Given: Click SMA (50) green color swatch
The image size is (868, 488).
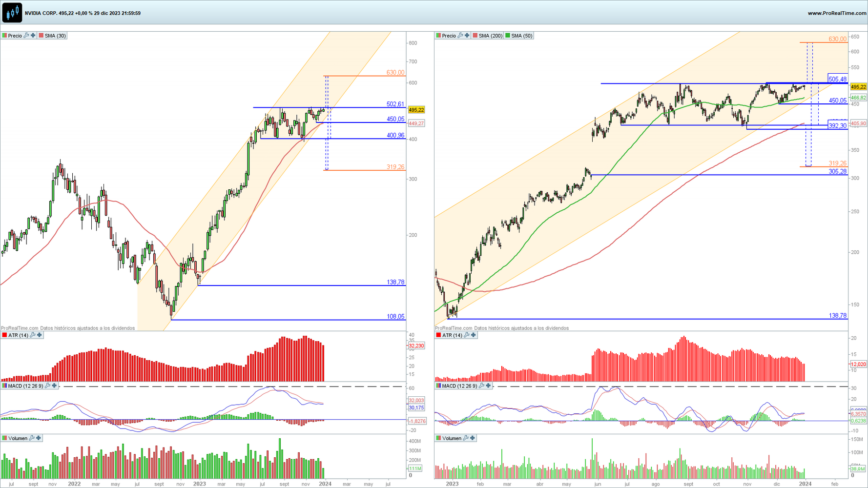Looking at the screenshot, I should 508,36.
